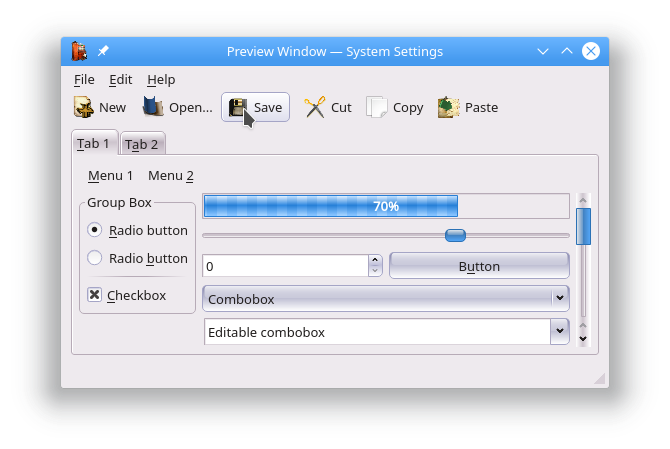Viewport: 670px width, 449px height.
Task: Click the Paste toolbar icon
Action: 448,107
